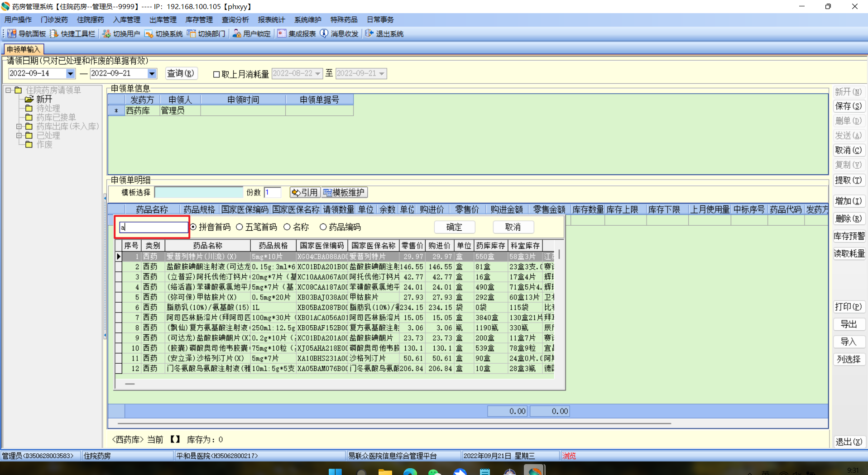Select the 住院药房请领单 root folder icon
Screen dimensions: 868x475
18,90
